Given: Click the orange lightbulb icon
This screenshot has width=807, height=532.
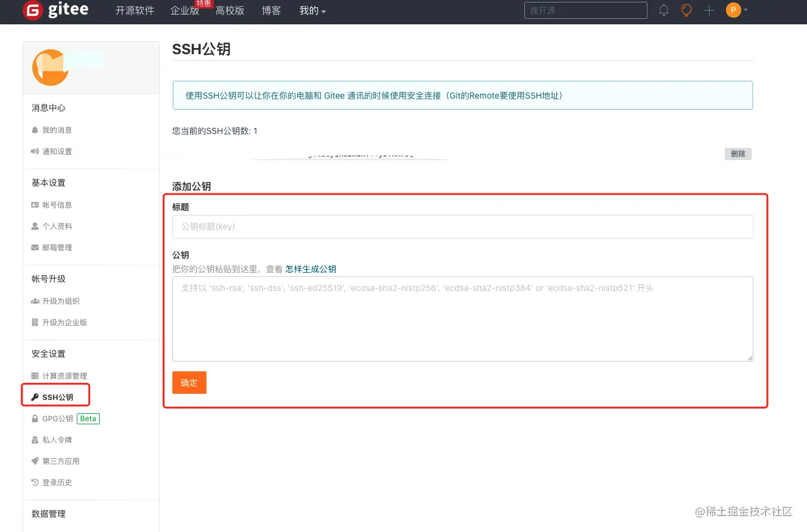Looking at the screenshot, I should [x=686, y=10].
